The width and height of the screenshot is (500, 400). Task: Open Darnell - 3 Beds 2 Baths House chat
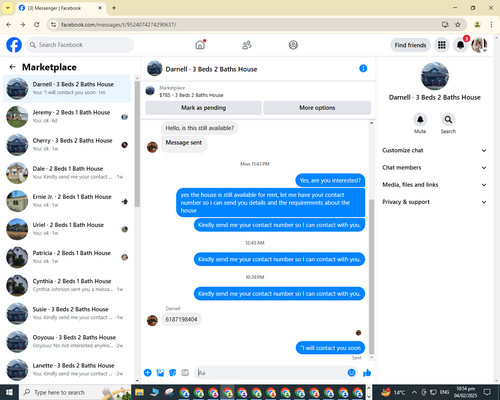67,89
